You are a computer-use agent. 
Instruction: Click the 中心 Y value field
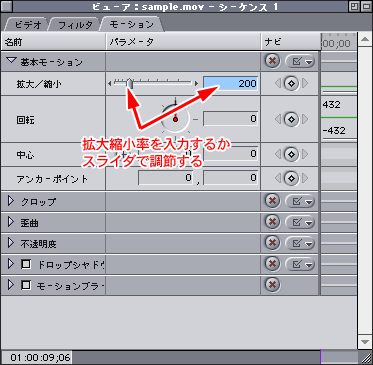pyautogui.click(x=230, y=154)
